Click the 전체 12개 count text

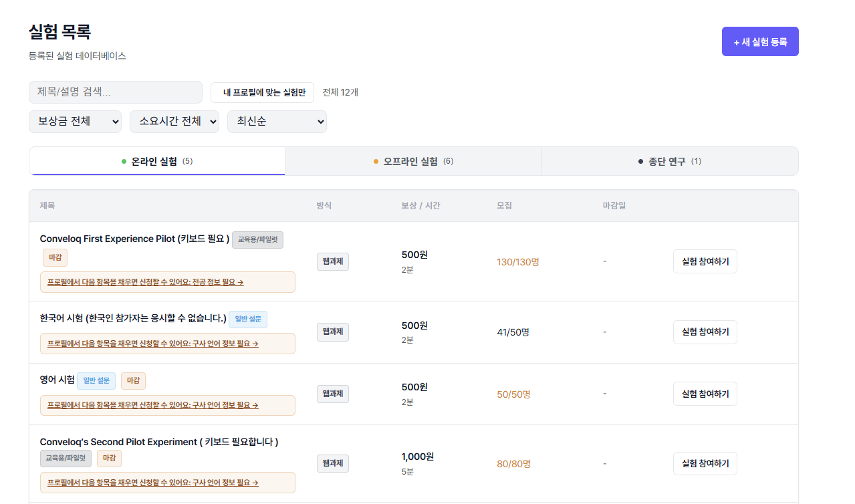click(340, 92)
